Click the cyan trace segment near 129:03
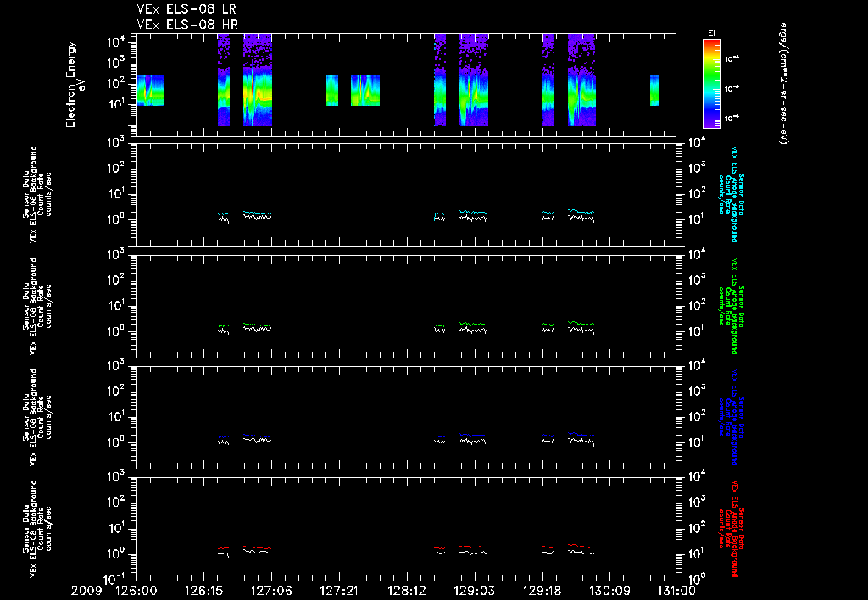The image size is (868, 600). (x=473, y=212)
